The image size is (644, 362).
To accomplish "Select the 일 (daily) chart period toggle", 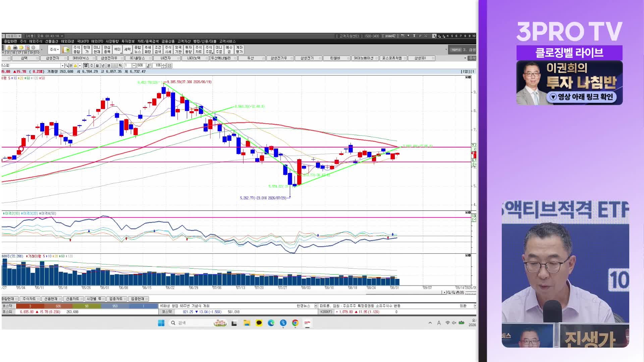I will (x=86, y=65).
